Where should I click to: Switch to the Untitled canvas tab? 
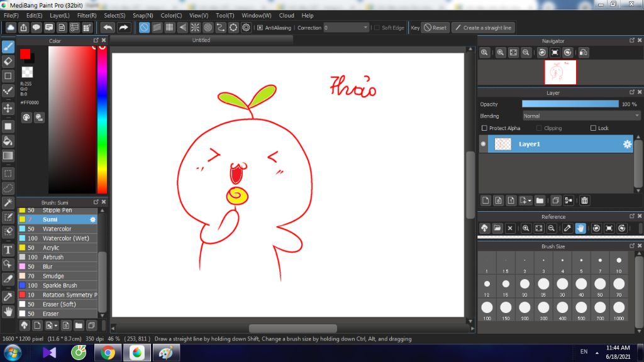click(201, 40)
